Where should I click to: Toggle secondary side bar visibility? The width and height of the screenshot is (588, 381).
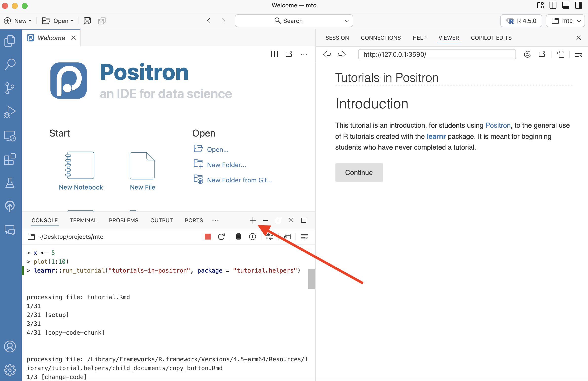pyautogui.click(x=578, y=5)
